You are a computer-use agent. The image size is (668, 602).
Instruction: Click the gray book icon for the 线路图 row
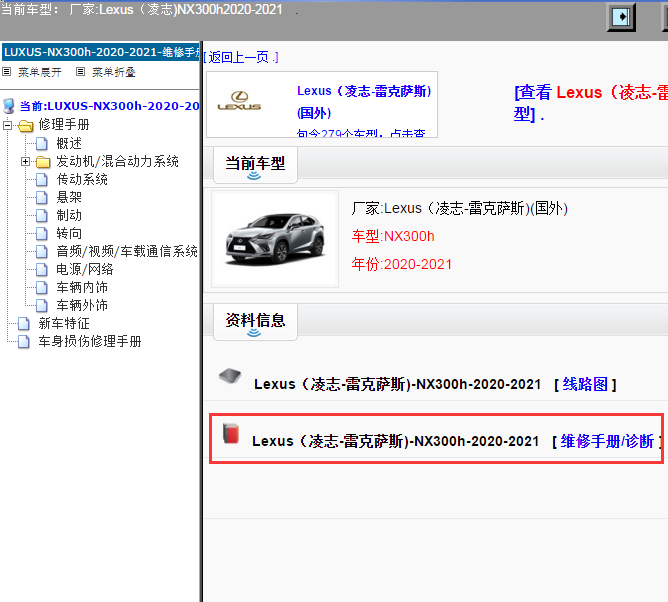click(x=230, y=376)
